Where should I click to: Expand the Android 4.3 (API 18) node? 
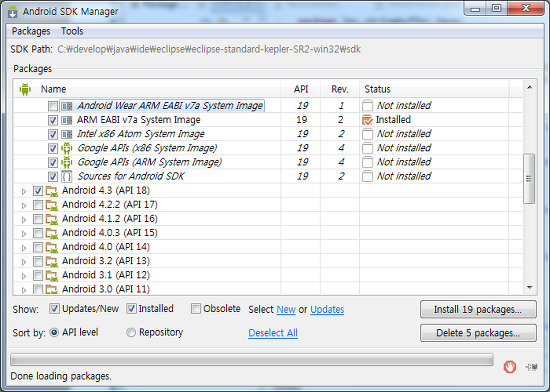click(x=24, y=191)
